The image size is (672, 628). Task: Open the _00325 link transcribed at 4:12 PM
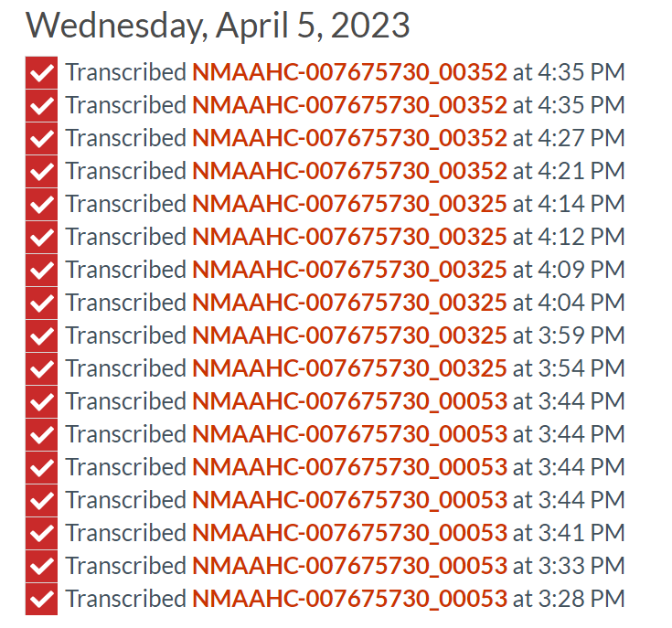[x=349, y=237]
